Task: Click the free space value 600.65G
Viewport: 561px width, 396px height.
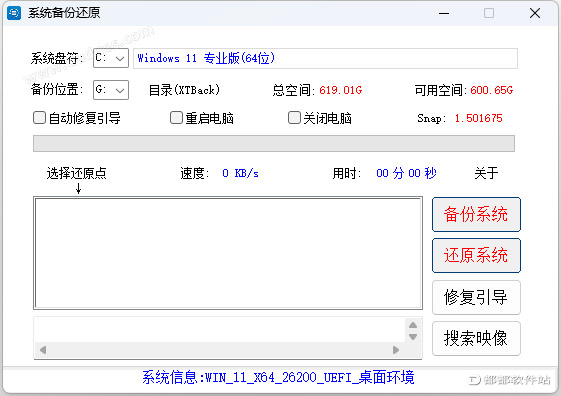Action: pos(492,90)
